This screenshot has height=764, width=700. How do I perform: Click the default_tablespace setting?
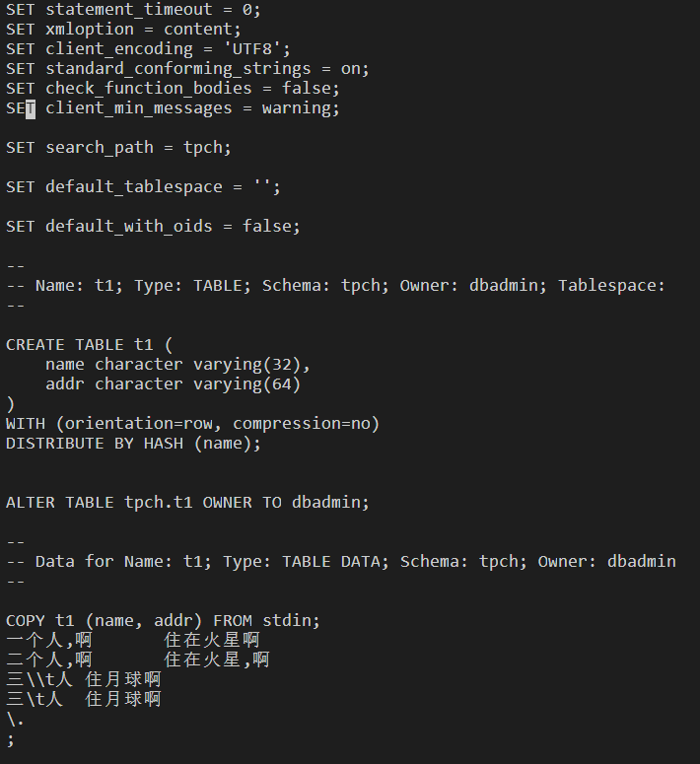(x=134, y=187)
